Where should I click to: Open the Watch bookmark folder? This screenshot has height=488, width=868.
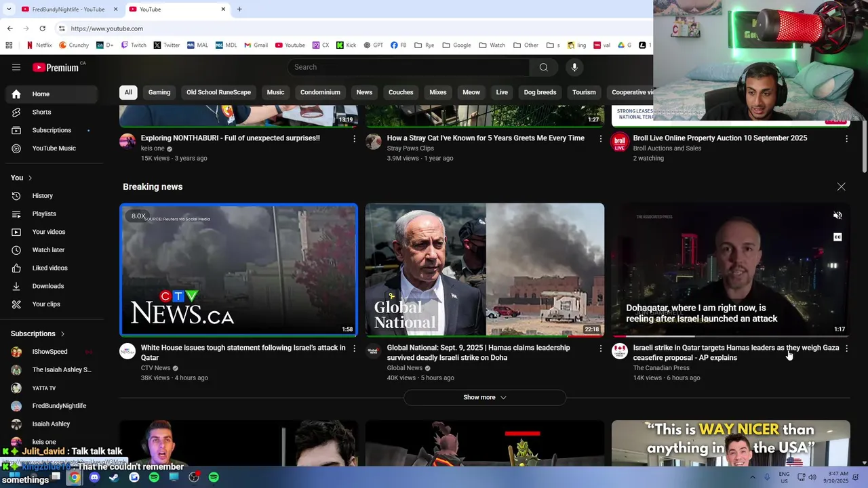(x=492, y=45)
